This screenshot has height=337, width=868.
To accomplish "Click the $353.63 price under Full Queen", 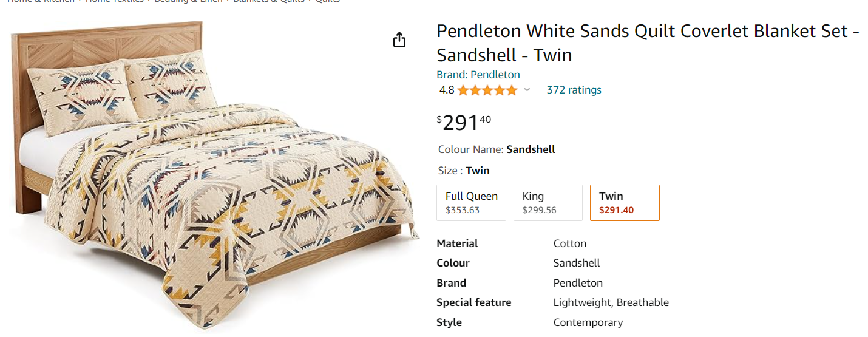I will 462,211.
